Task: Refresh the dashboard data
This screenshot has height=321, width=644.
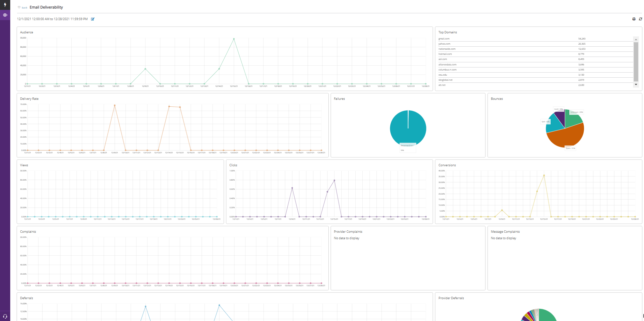Action: coord(640,19)
